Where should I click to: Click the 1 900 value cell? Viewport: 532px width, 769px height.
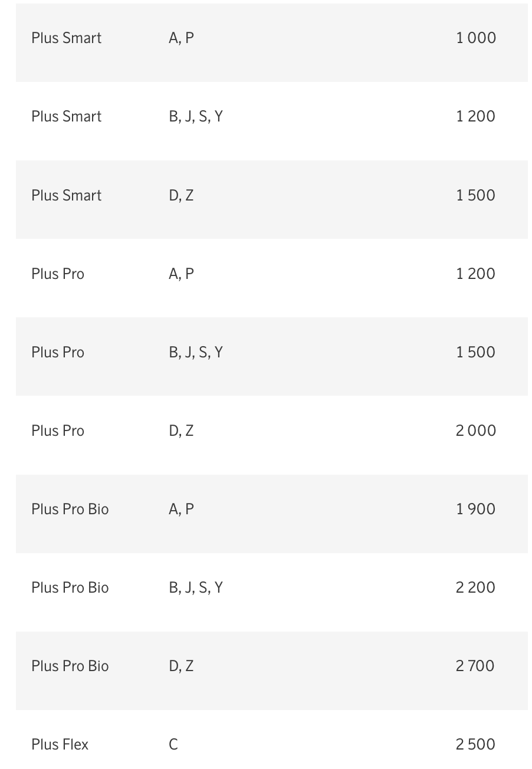(475, 509)
